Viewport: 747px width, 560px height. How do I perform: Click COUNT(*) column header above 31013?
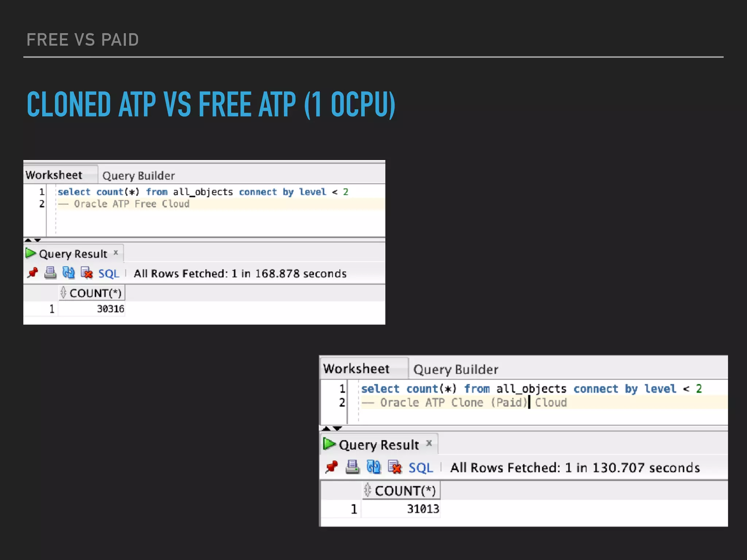pos(401,491)
